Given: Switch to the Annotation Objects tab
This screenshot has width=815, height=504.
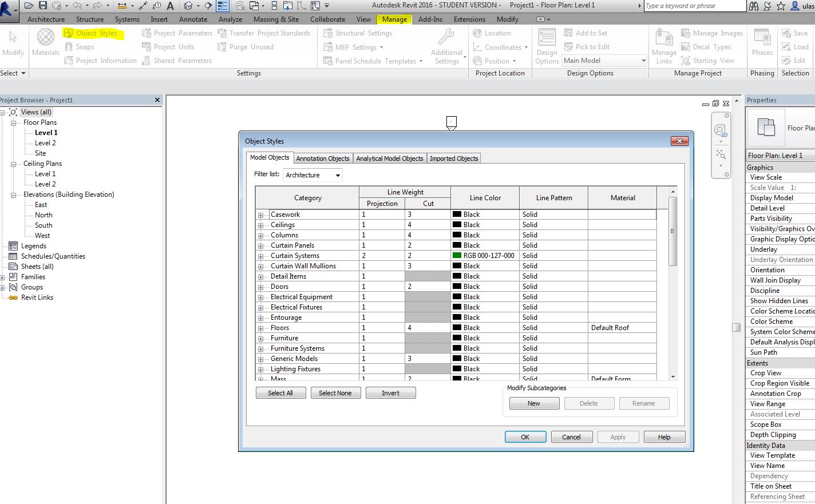Looking at the screenshot, I should pyautogui.click(x=322, y=158).
